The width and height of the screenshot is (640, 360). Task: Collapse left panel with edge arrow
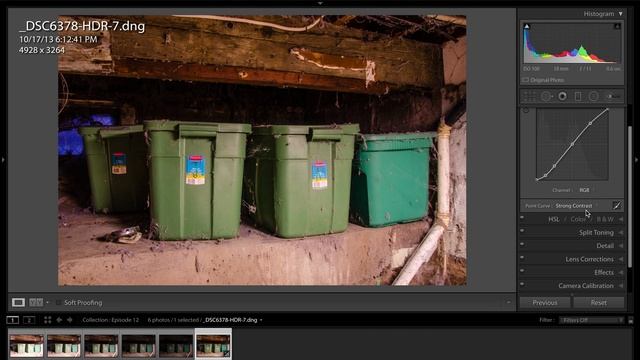[x=3, y=160]
